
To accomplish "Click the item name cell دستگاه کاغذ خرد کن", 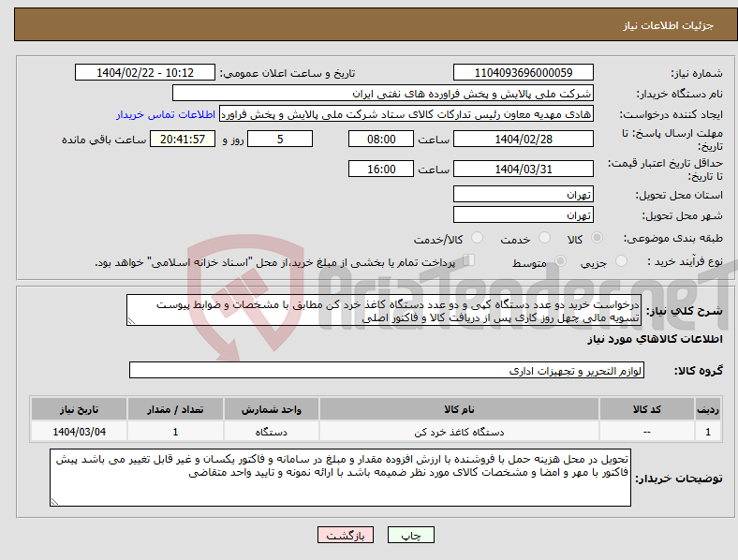I will [459, 432].
